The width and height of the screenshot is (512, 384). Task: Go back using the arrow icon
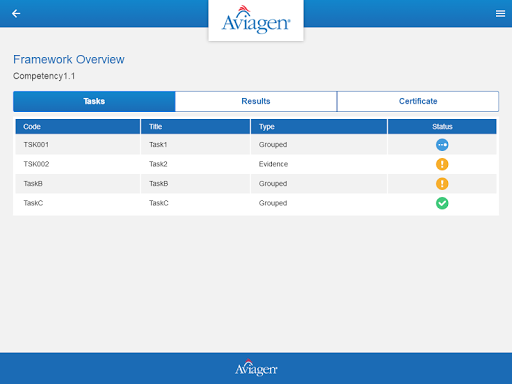point(16,13)
